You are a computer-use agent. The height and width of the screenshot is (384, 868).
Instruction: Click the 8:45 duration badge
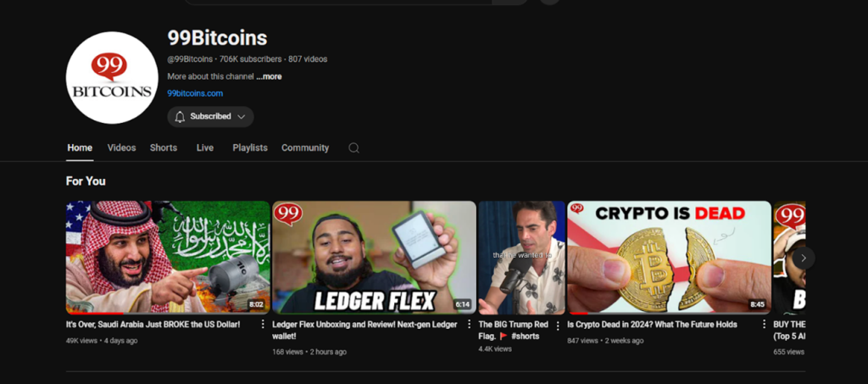(757, 304)
